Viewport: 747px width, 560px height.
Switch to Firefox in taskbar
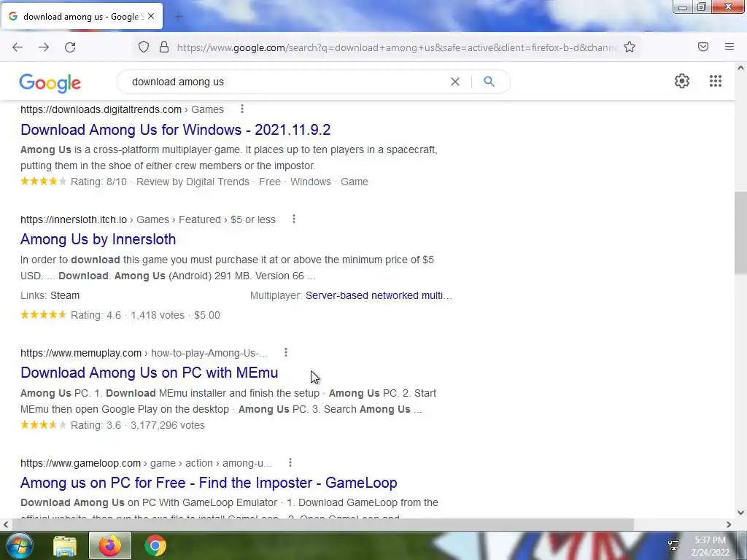click(x=109, y=545)
